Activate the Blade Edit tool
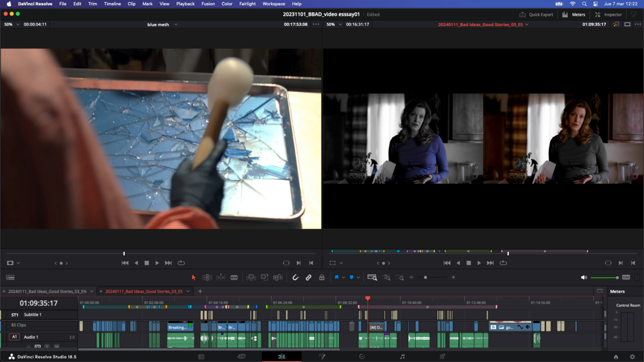 [x=234, y=278]
